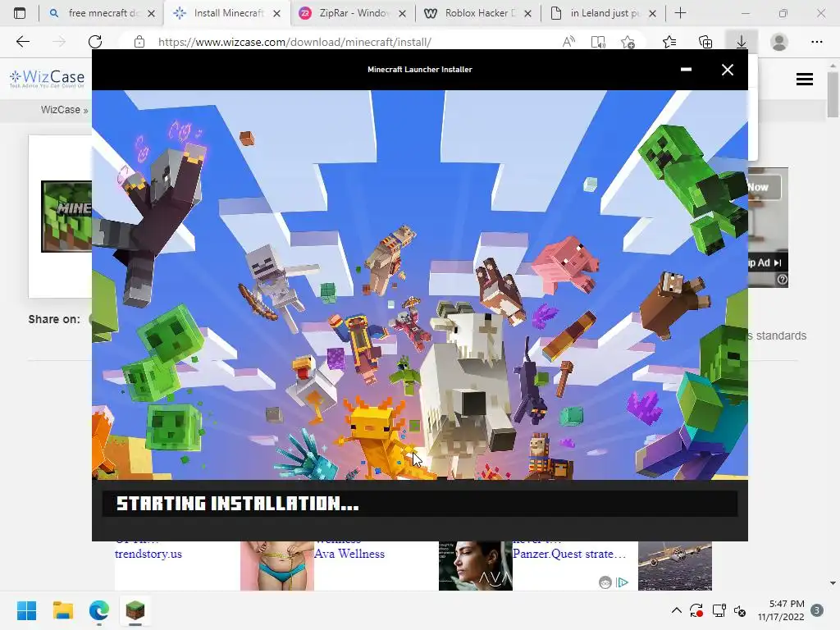Image resolution: width=840 pixels, height=630 pixels.
Task: Click the Ava woman portrait ad image
Action: [x=475, y=565]
